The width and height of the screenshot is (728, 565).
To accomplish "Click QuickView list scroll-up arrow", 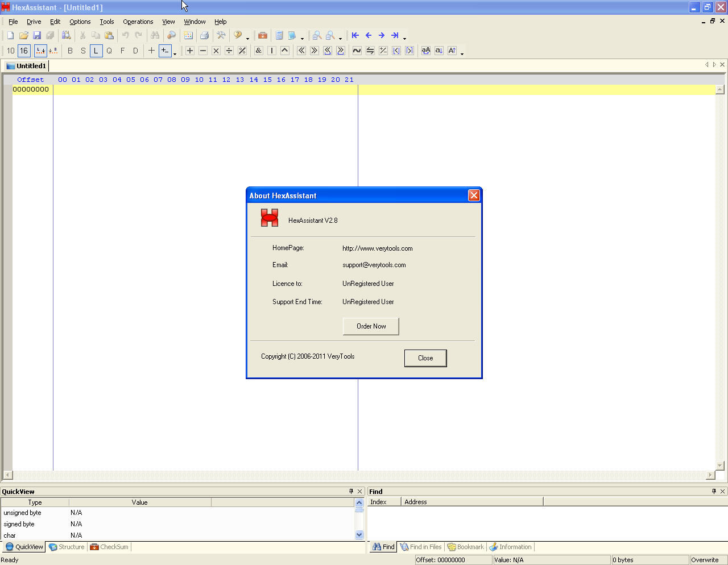I will 359,502.
